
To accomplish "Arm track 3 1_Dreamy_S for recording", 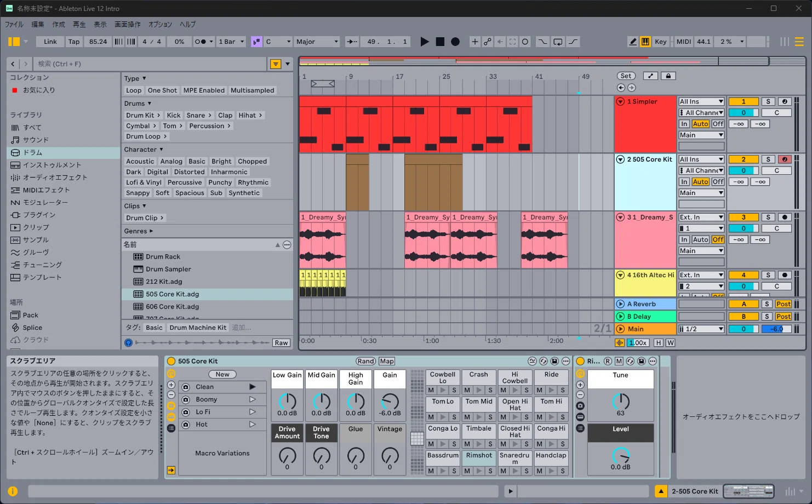I will tap(785, 217).
